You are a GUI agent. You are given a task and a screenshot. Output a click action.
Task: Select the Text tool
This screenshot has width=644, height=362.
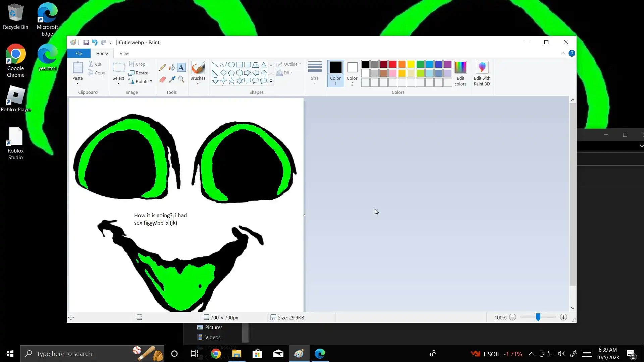click(181, 67)
